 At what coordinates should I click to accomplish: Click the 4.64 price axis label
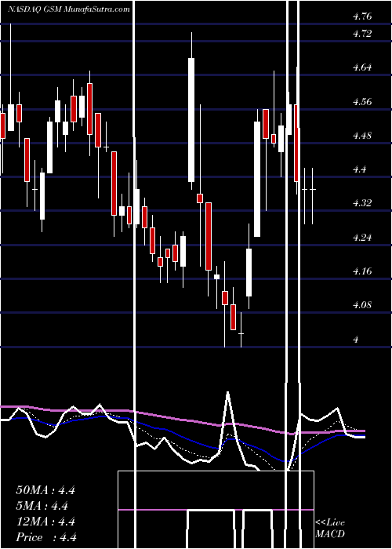[x=362, y=67]
